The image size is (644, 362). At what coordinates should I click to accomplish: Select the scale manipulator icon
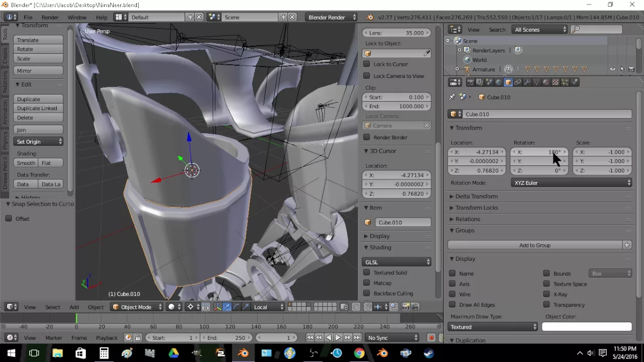click(246, 307)
